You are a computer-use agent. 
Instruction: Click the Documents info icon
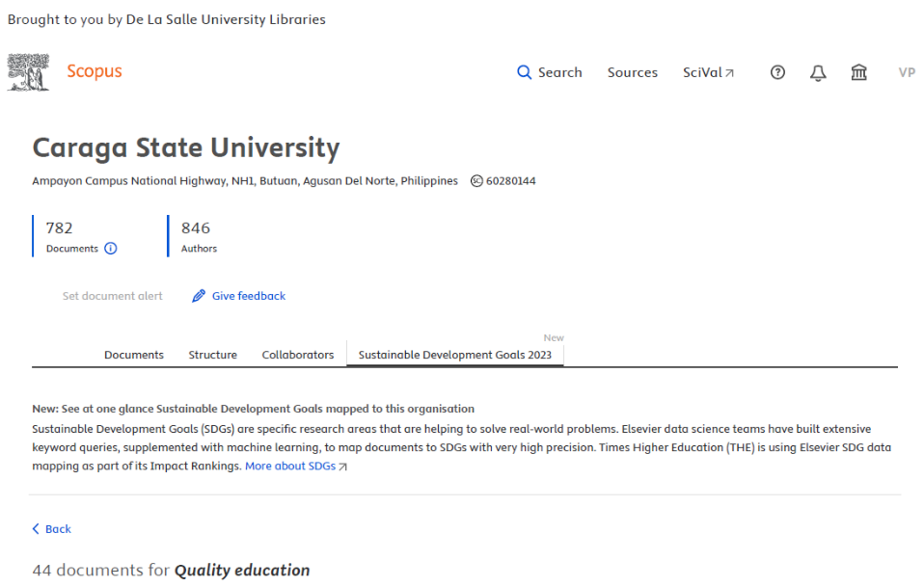[111, 249]
